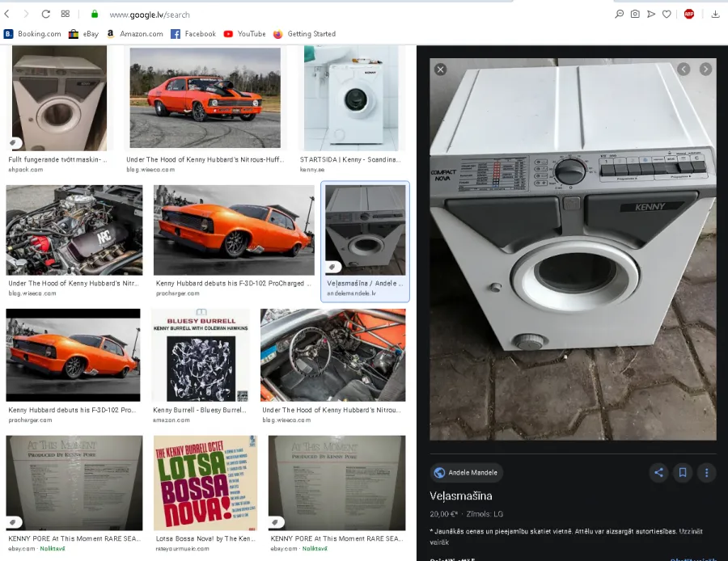Open the eBay bookmark
Screen dimensions: 728x561
83,34
